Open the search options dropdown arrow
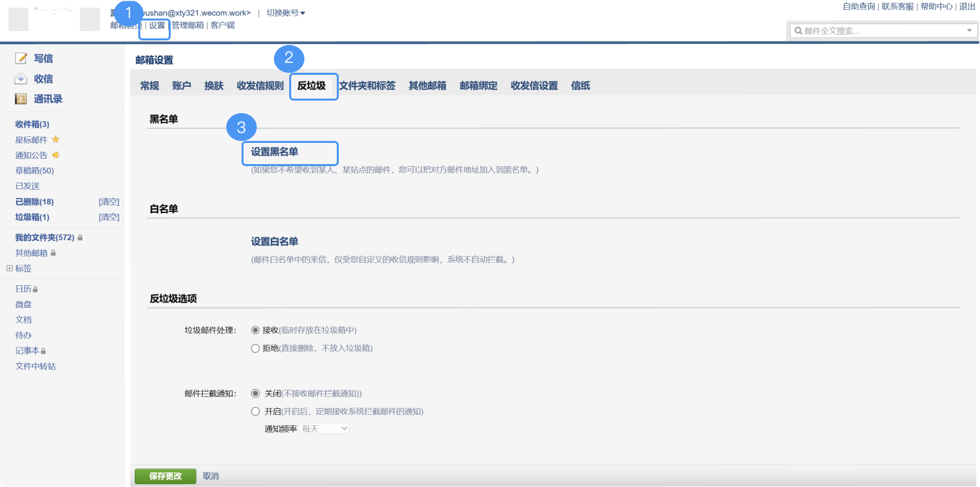The image size is (980, 487). pos(969,31)
